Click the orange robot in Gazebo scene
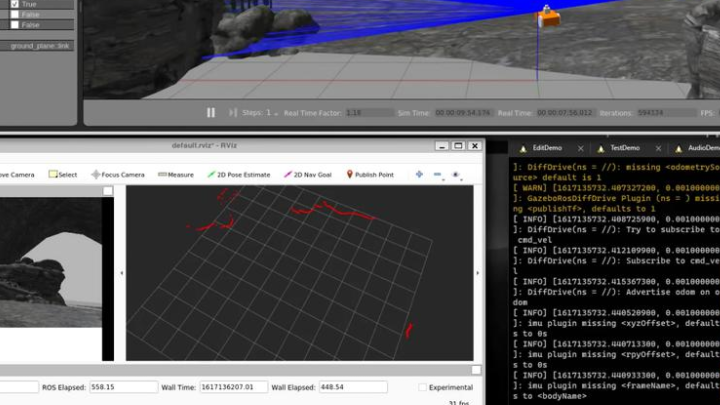Viewport: 720px width, 405px height. (547, 18)
